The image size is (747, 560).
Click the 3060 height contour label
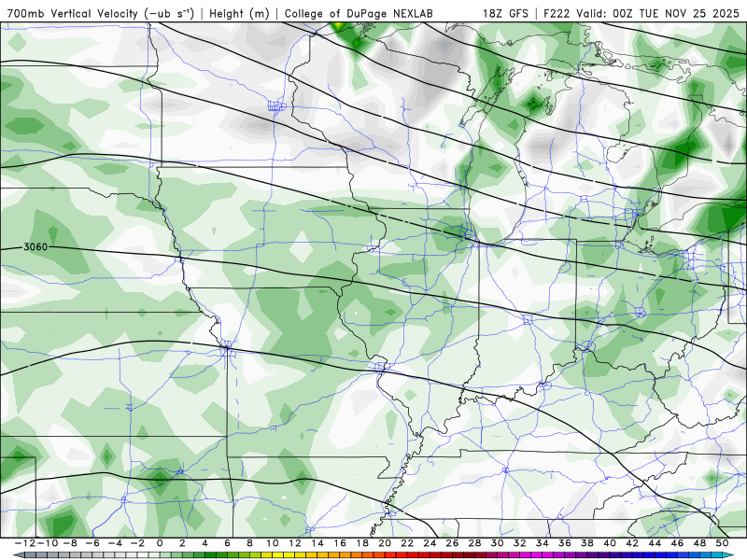click(x=35, y=246)
